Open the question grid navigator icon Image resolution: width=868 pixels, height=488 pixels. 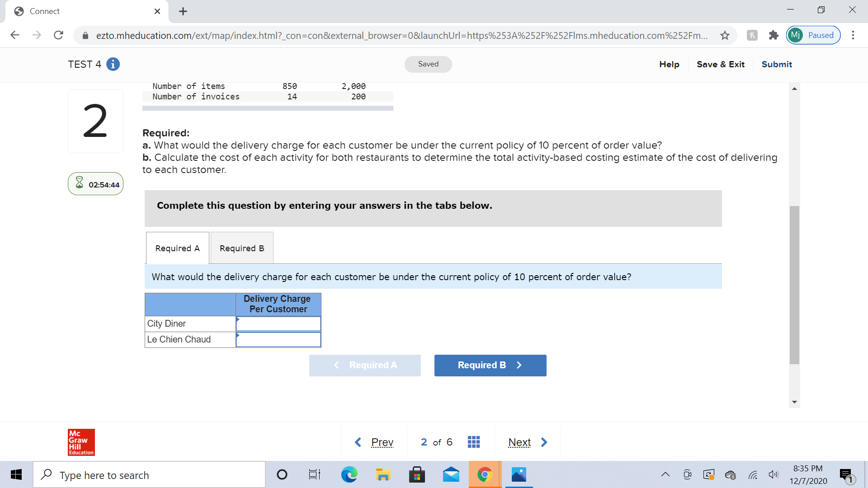click(473, 442)
